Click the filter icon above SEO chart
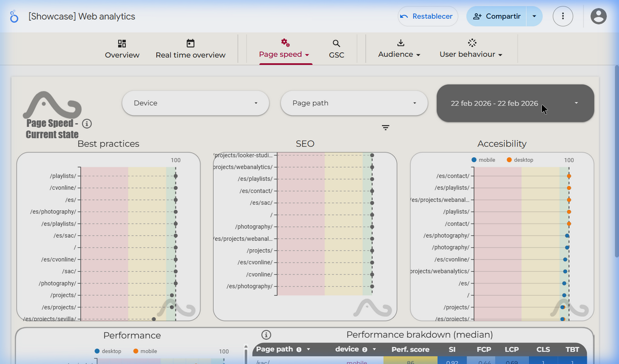Image resolution: width=619 pixels, height=364 pixels. tap(386, 128)
